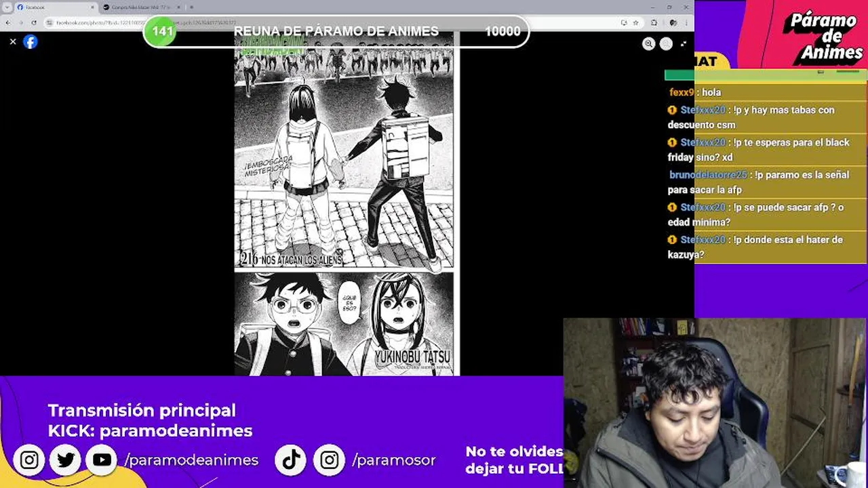
Task: Close the Facebook browser tab
Action: [x=93, y=7]
